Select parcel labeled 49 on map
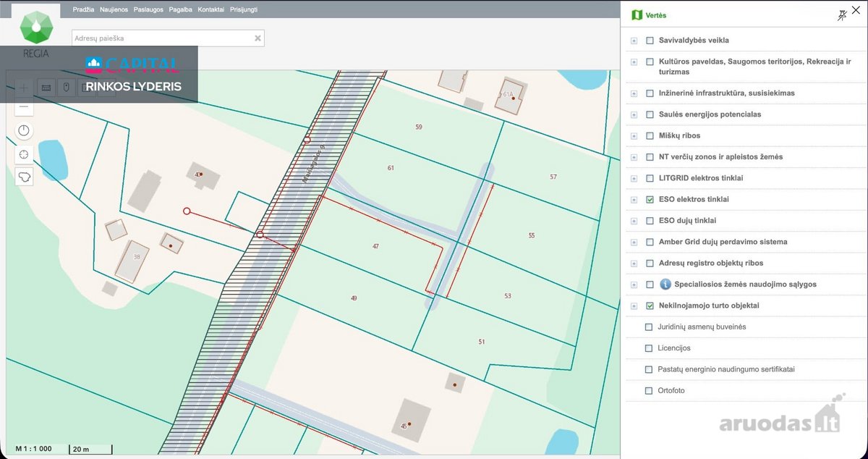Viewport: 868px width, 459px height. tap(354, 298)
